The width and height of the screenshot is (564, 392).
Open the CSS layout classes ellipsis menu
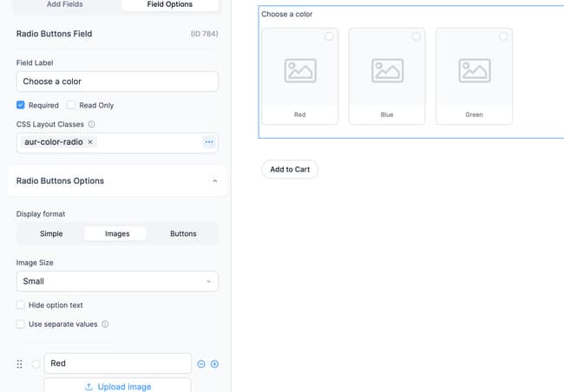point(209,142)
